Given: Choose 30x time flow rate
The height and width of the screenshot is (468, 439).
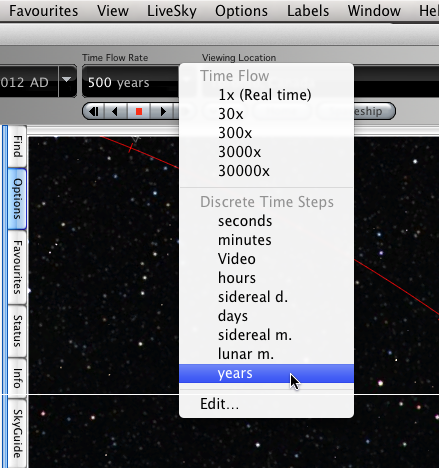Looking at the screenshot, I should [266, 114].
